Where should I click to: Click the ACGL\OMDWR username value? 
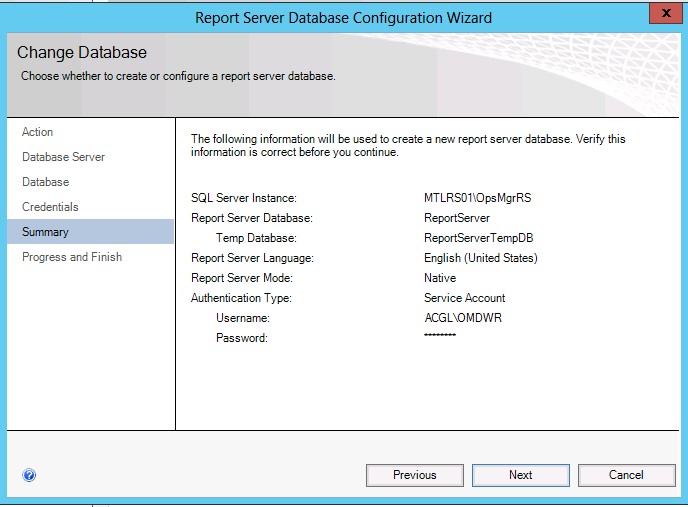pyautogui.click(x=463, y=318)
